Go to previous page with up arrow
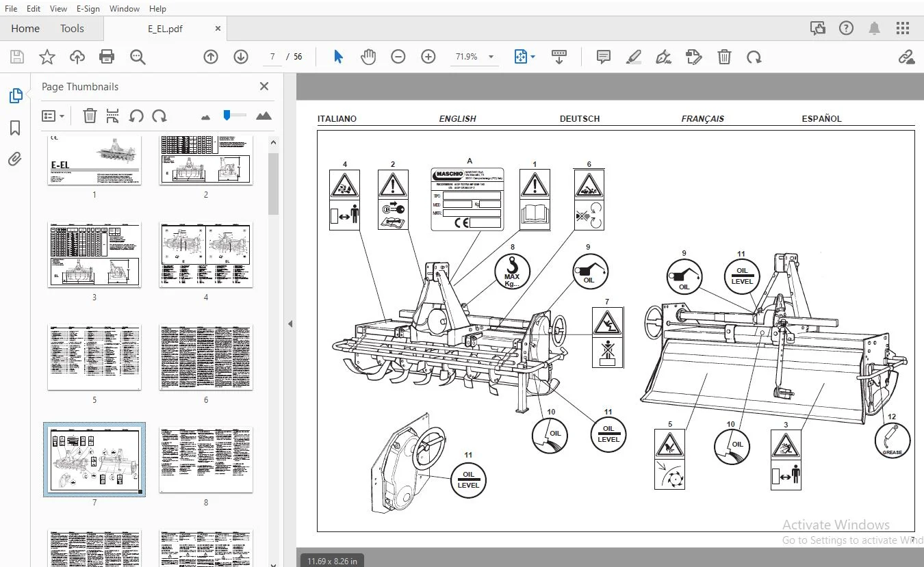The height and width of the screenshot is (567, 924). coord(211,57)
